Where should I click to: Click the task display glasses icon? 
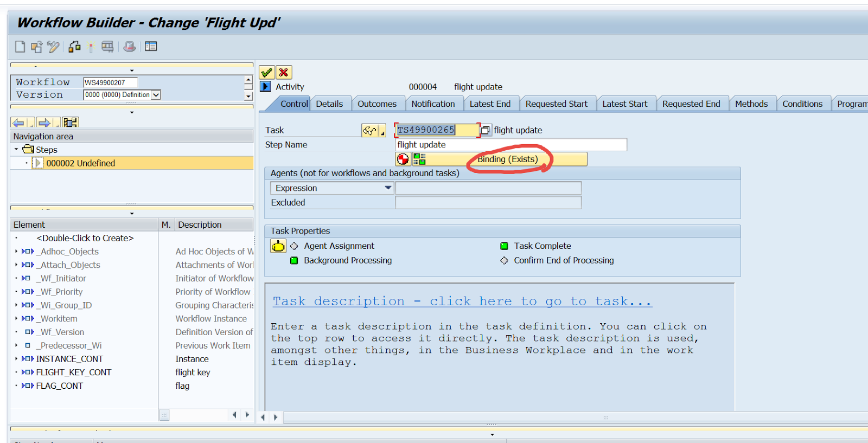369,130
